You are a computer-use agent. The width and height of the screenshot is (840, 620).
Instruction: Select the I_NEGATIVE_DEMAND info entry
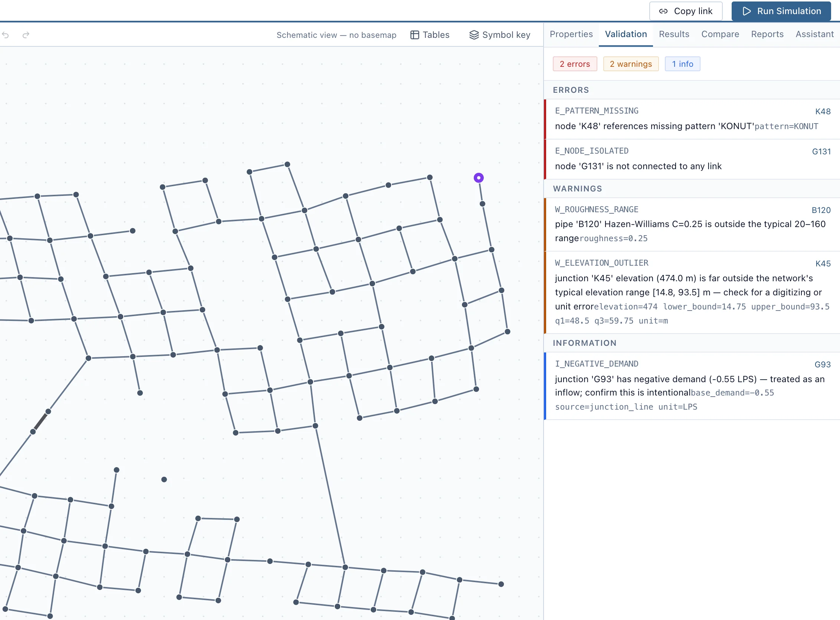692,386
